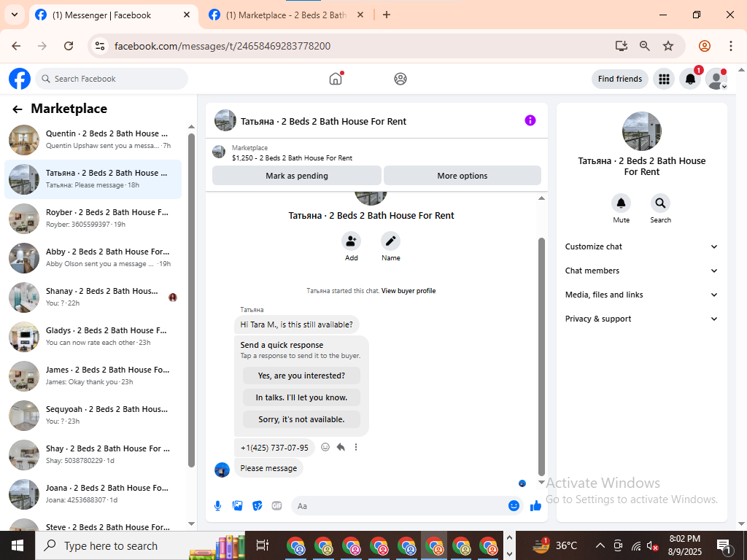Image resolution: width=747 pixels, height=560 pixels.
Task: Expand Media, files and links section
Action: [641, 295]
